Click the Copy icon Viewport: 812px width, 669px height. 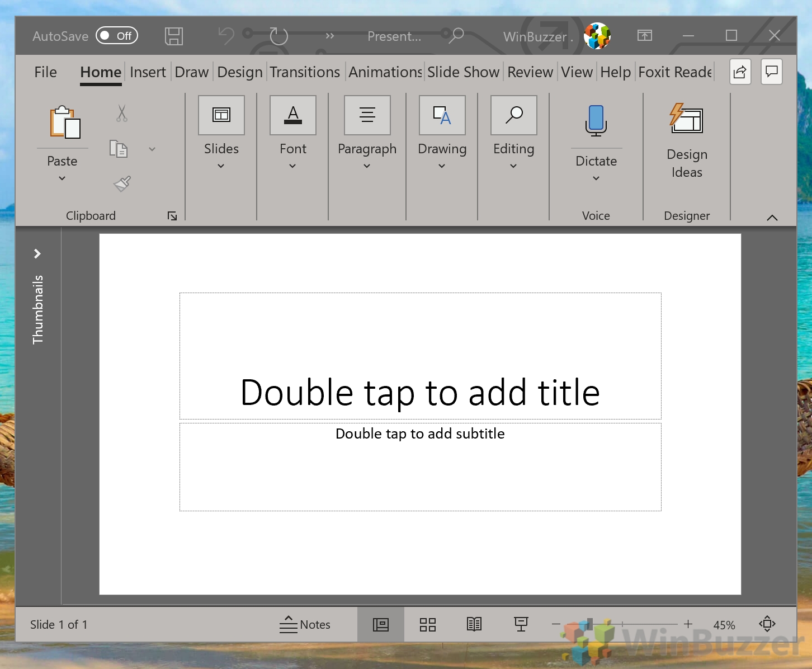(118, 149)
